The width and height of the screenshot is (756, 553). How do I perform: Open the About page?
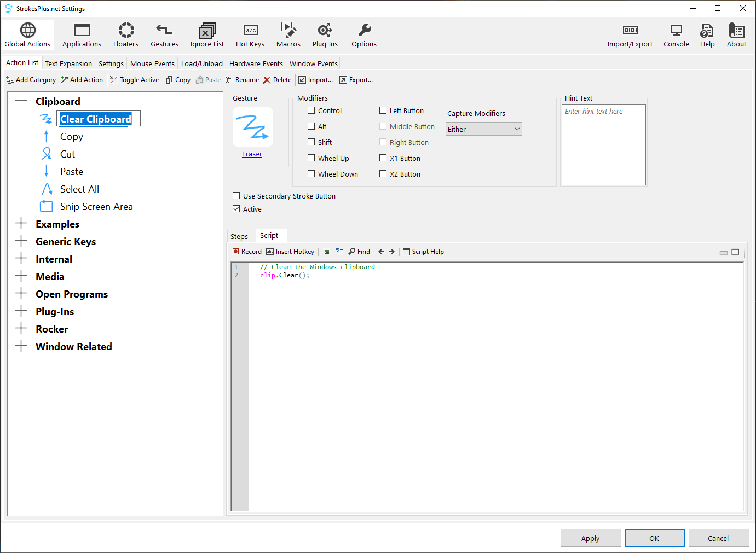pyautogui.click(x=736, y=35)
